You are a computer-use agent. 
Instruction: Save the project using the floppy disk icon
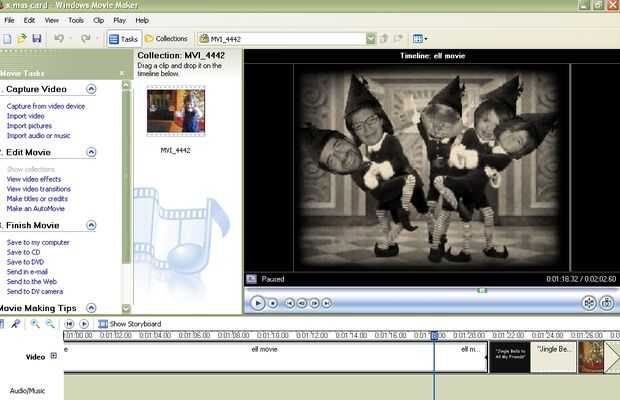(x=37, y=38)
